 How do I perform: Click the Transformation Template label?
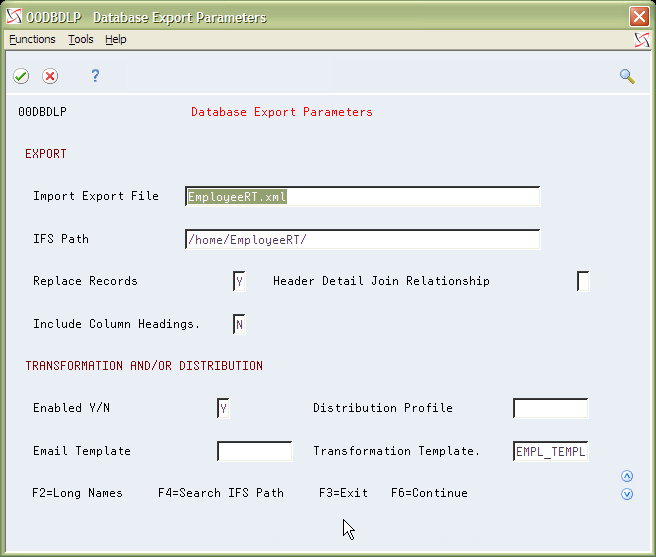coord(396,451)
